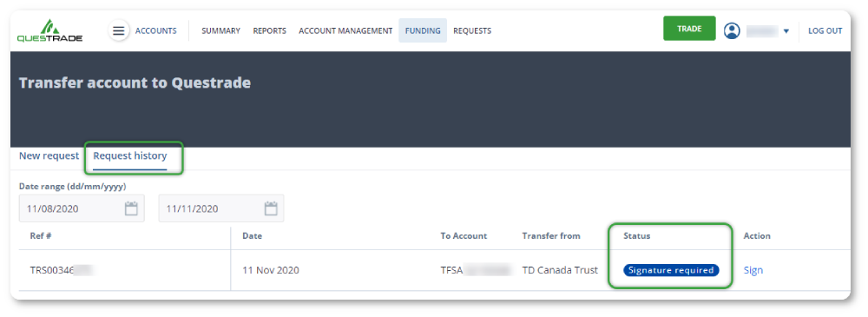
Task: Open the Funding section
Action: (x=423, y=30)
